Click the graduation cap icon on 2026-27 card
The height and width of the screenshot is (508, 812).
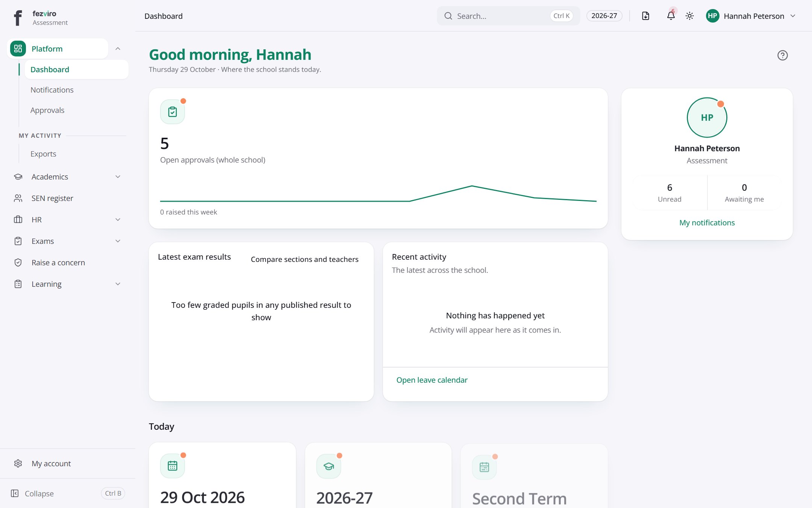[x=329, y=466]
